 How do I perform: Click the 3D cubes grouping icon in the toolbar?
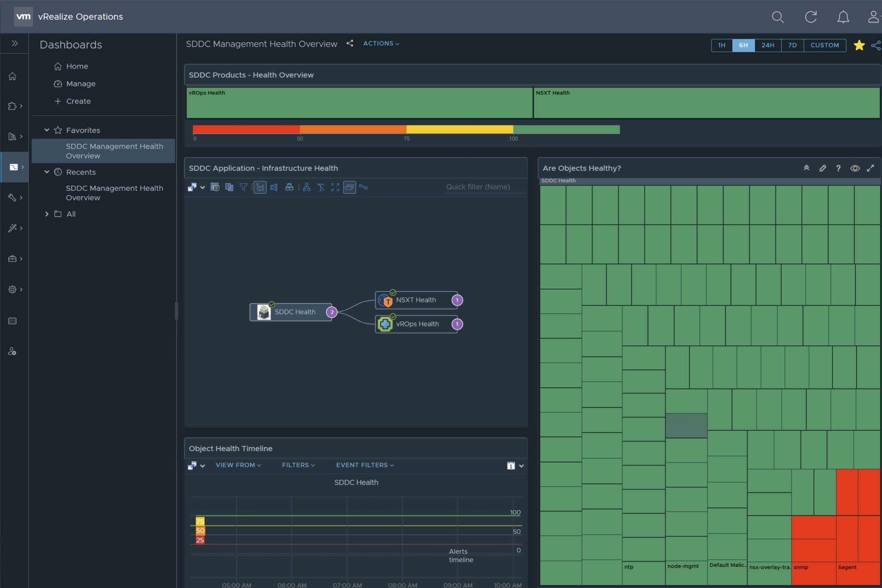pyautogui.click(x=290, y=187)
